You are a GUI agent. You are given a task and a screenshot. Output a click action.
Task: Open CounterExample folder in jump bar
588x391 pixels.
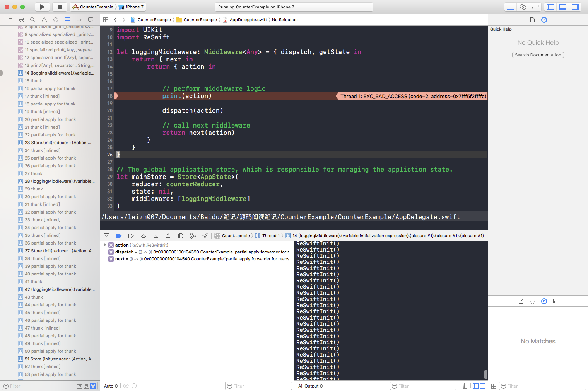coord(197,20)
